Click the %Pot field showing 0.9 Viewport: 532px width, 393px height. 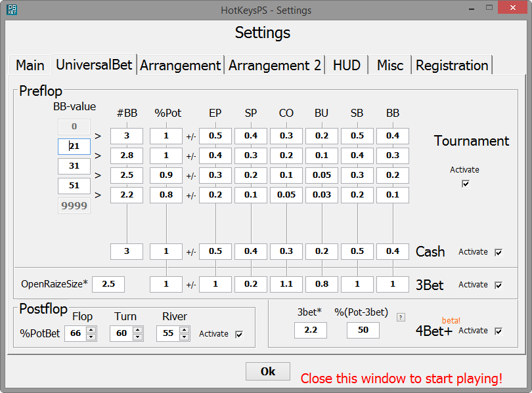coord(166,175)
